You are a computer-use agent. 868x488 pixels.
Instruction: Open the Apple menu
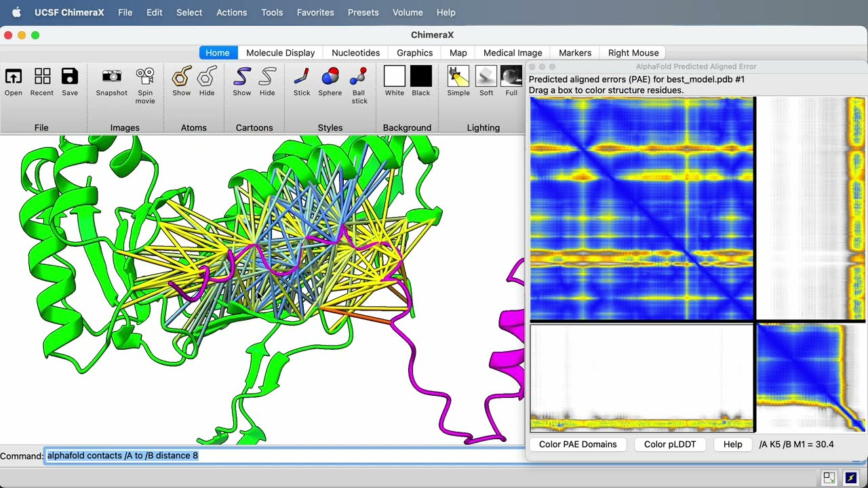(17, 12)
